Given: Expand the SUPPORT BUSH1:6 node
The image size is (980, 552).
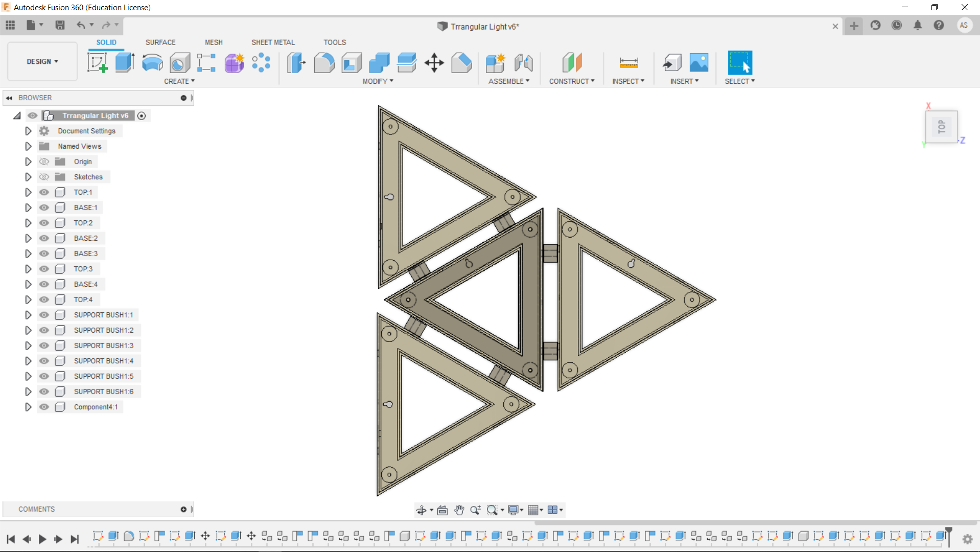Looking at the screenshot, I should (28, 392).
